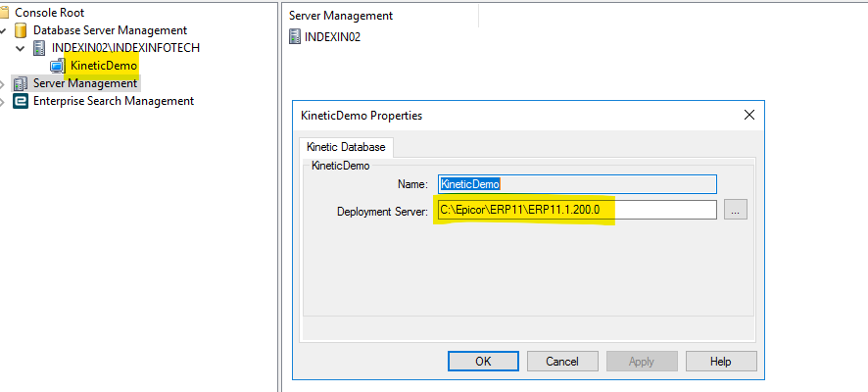
Task: Click the Name input field
Action: tap(577, 184)
